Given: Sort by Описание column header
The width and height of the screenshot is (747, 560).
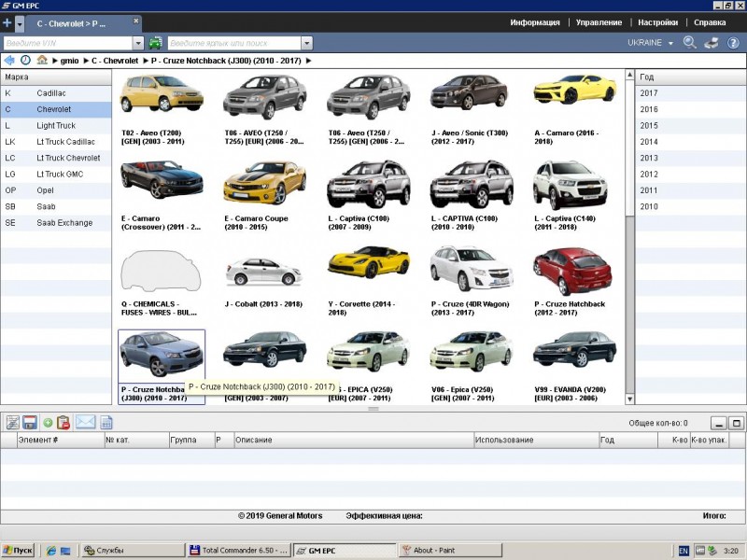Looking at the screenshot, I should (x=354, y=440).
